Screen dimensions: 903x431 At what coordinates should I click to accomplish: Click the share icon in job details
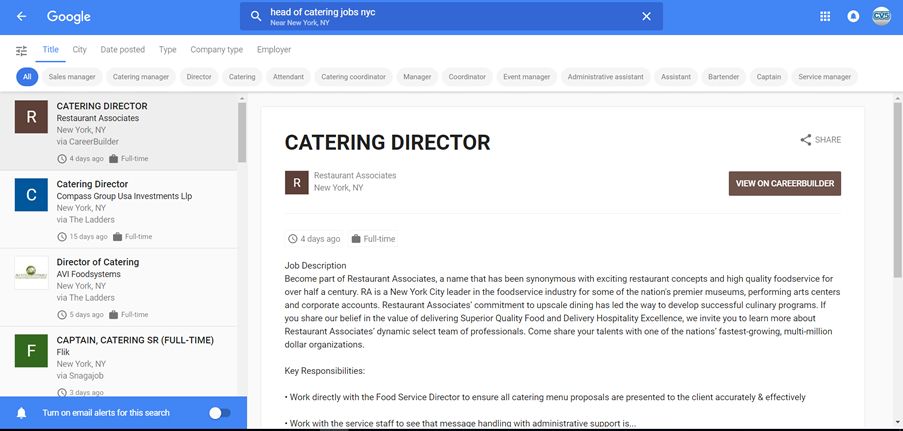click(806, 139)
